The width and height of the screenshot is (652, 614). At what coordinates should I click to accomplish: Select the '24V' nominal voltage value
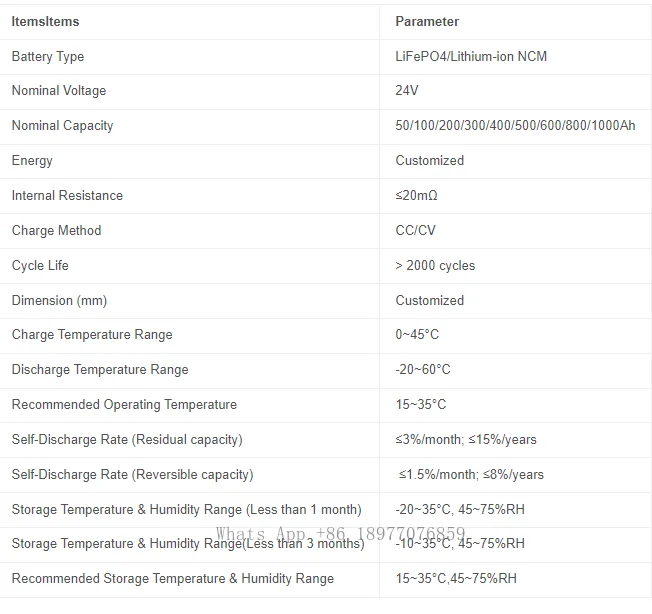coord(407,91)
